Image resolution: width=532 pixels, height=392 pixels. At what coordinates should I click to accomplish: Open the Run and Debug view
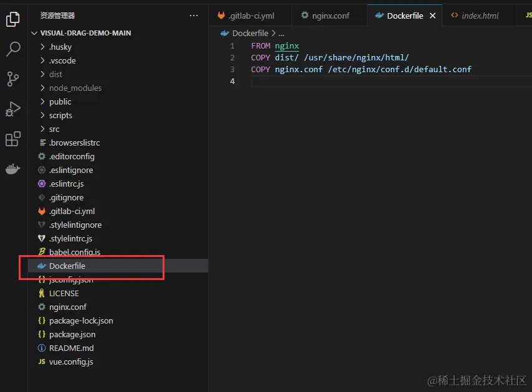point(13,109)
